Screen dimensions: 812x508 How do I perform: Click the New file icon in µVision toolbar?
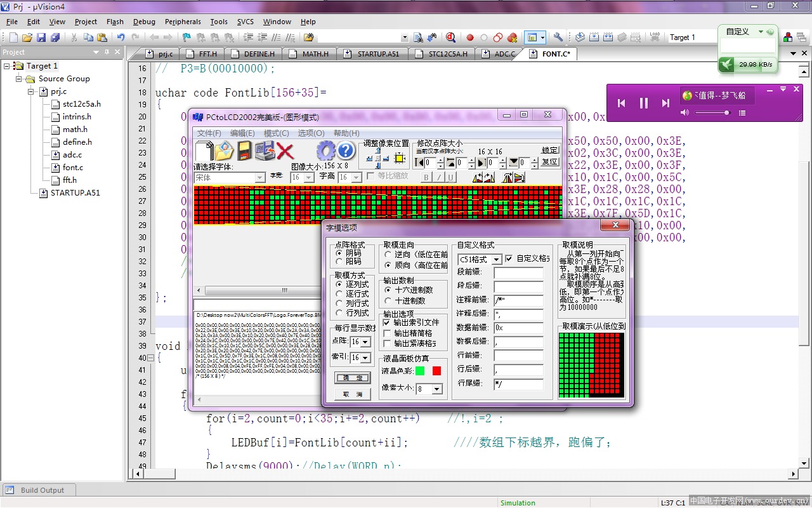coord(13,37)
